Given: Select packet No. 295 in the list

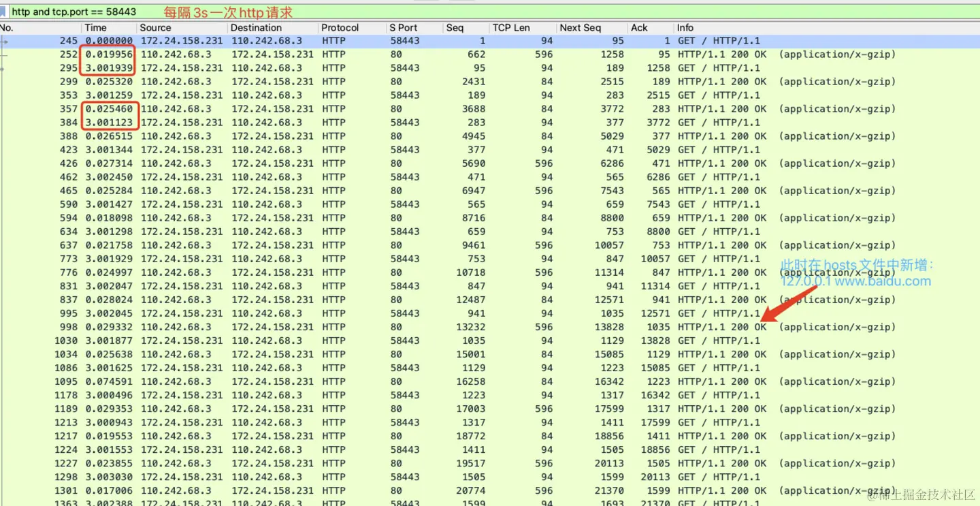Looking at the screenshot, I should (x=490, y=68).
